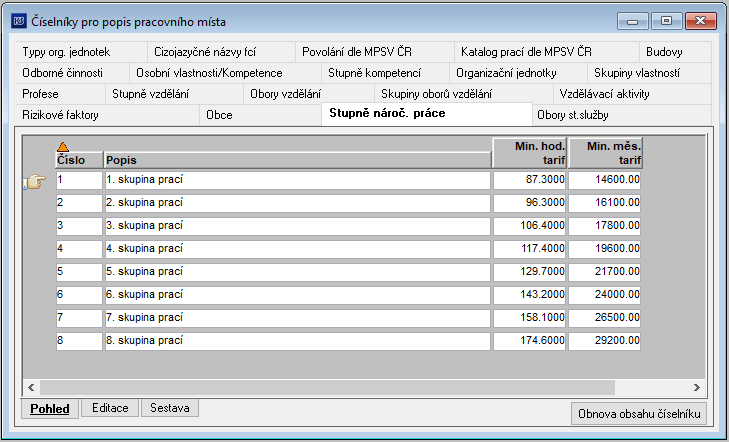Maximize the Číselníky window

(x=666, y=21)
